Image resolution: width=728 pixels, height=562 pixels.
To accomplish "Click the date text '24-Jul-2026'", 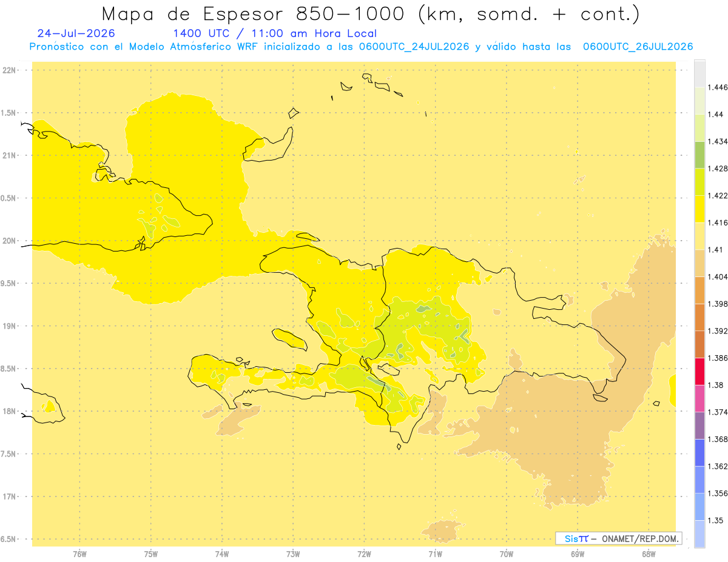I will [x=76, y=33].
